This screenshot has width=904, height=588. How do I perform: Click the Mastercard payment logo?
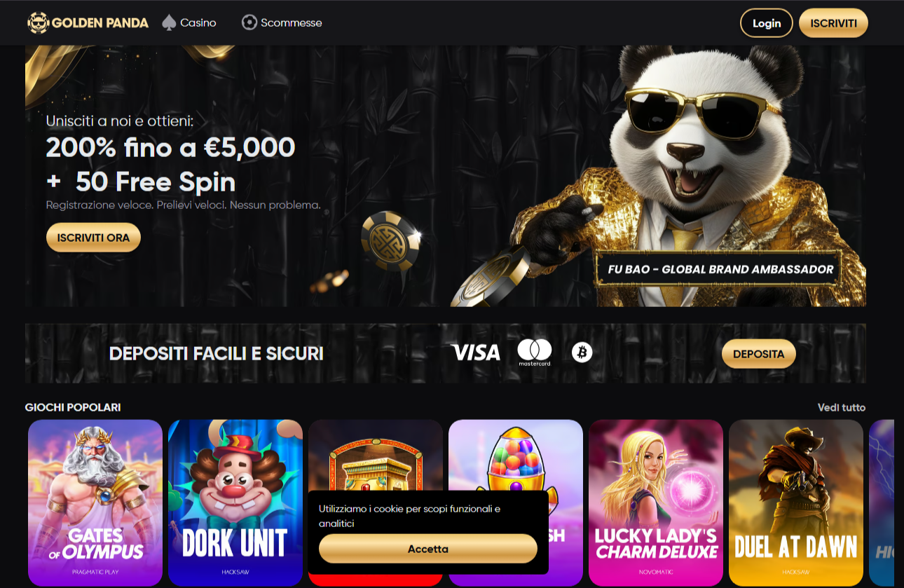click(x=535, y=353)
